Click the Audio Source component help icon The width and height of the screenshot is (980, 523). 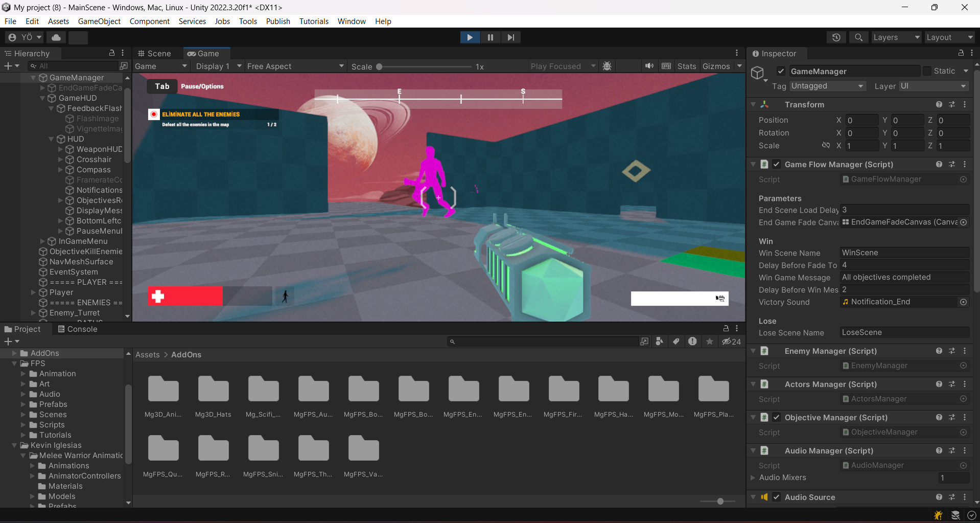pyautogui.click(x=939, y=497)
